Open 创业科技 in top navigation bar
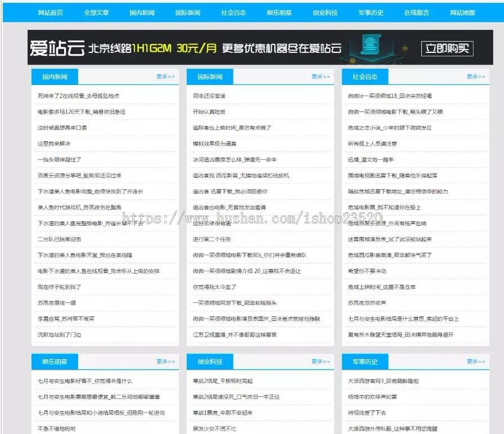Viewport: 504px width, 434px height. point(325,12)
